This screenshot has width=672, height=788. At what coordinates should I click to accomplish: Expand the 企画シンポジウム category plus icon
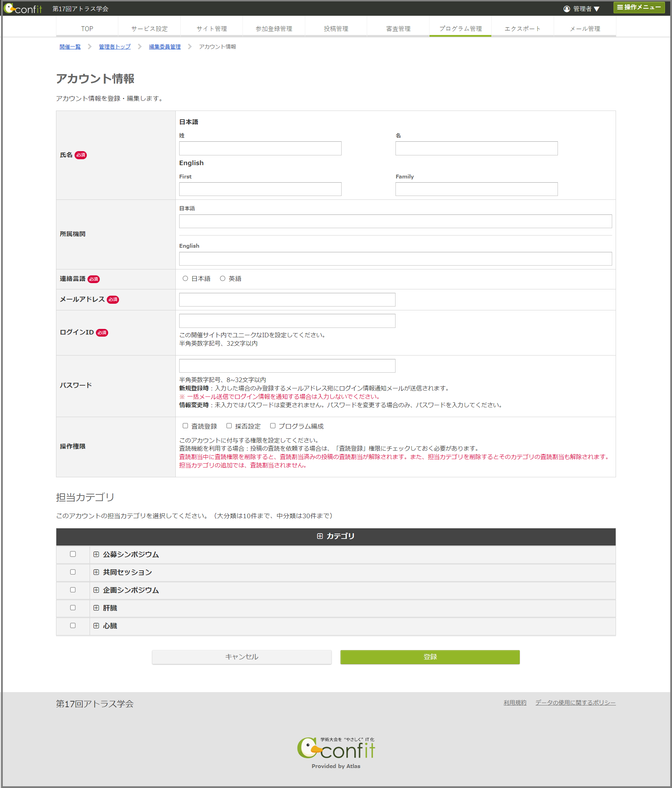coord(96,590)
